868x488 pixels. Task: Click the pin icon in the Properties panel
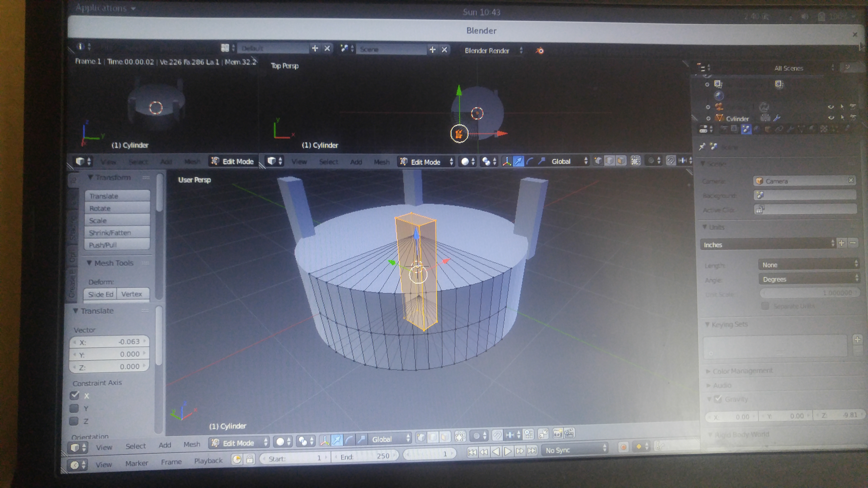702,146
